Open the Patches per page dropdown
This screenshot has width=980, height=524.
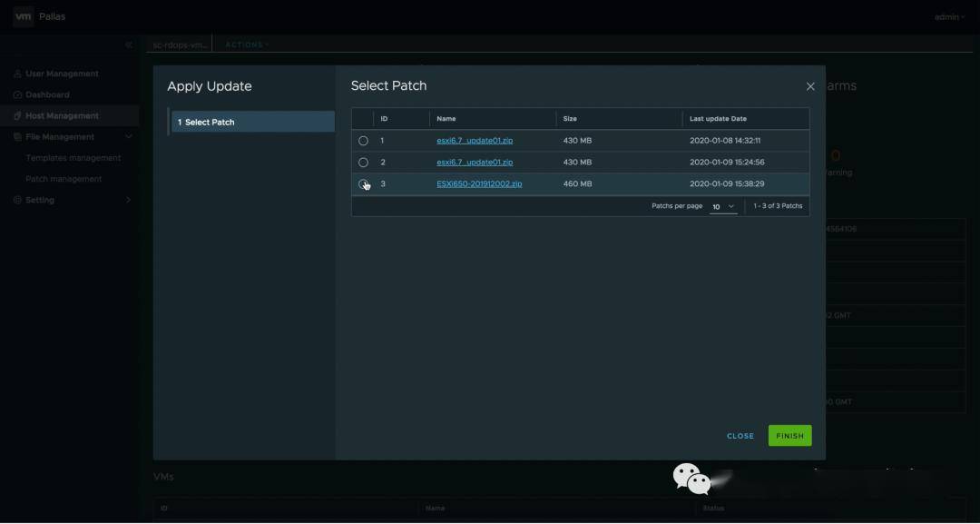click(x=723, y=206)
